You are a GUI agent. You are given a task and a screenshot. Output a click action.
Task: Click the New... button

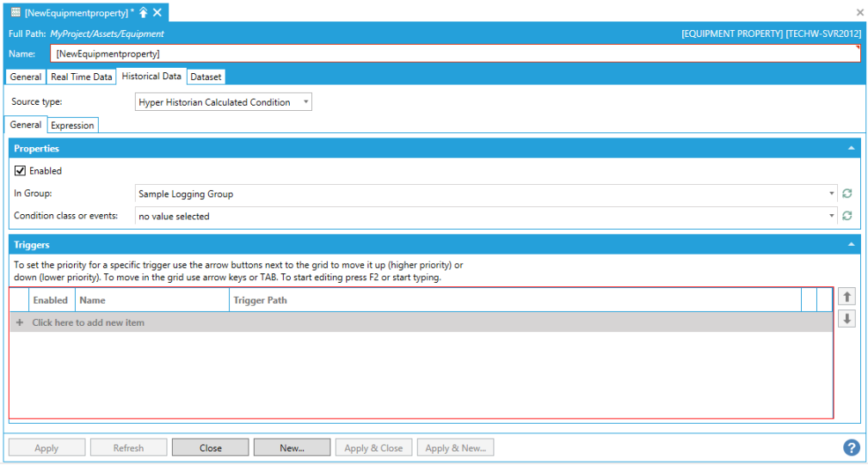coord(292,448)
